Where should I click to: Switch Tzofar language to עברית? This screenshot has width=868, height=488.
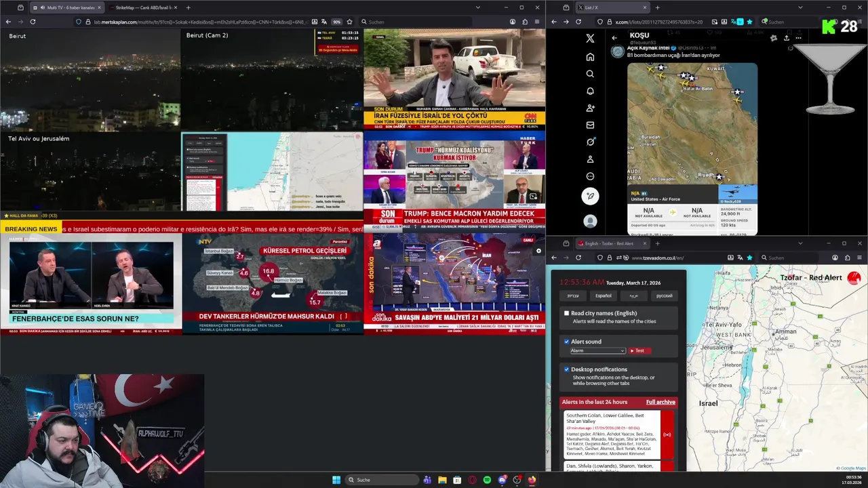pos(573,296)
